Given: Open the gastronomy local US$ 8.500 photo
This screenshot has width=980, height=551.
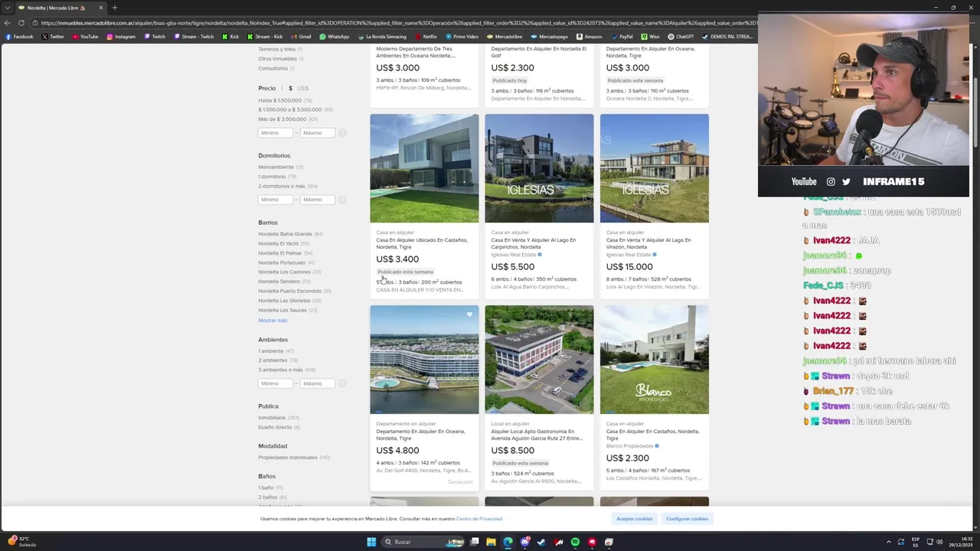Looking at the screenshot, I should tap(539, 360).
